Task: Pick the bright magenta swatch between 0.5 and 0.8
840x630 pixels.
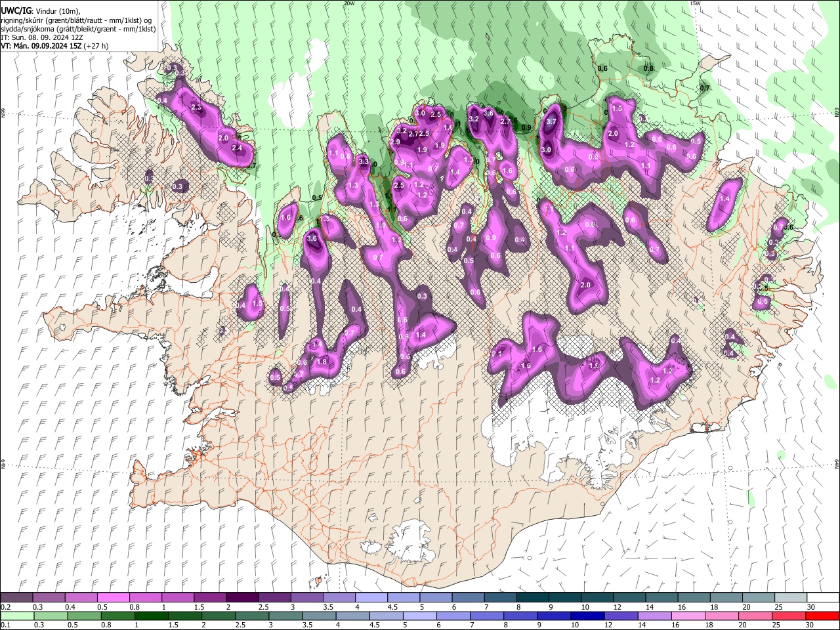Action: [113, 598]
